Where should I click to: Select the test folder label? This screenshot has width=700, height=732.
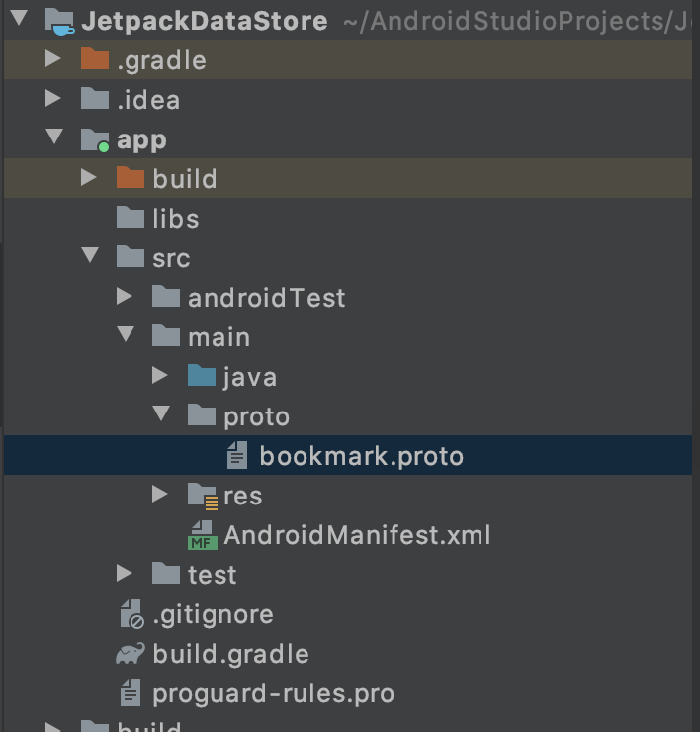click(212, 574)
